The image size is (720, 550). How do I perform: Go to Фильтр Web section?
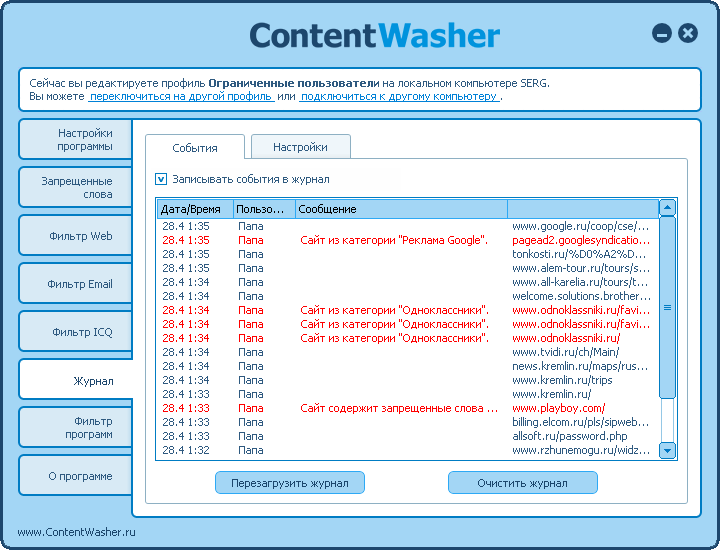(75, 236)
